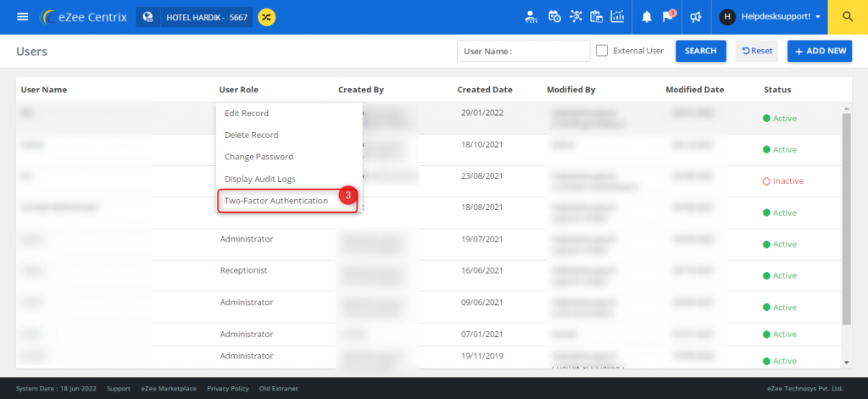868x399 pixels.
Task: Click the scrollbar down arrow
Action: click(846, 363)
